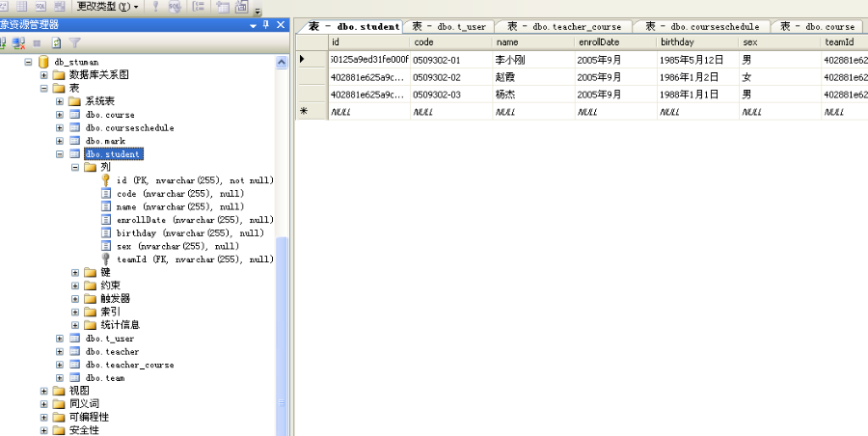Click the column icon beside birthday
868x436 pixels.
106,232
